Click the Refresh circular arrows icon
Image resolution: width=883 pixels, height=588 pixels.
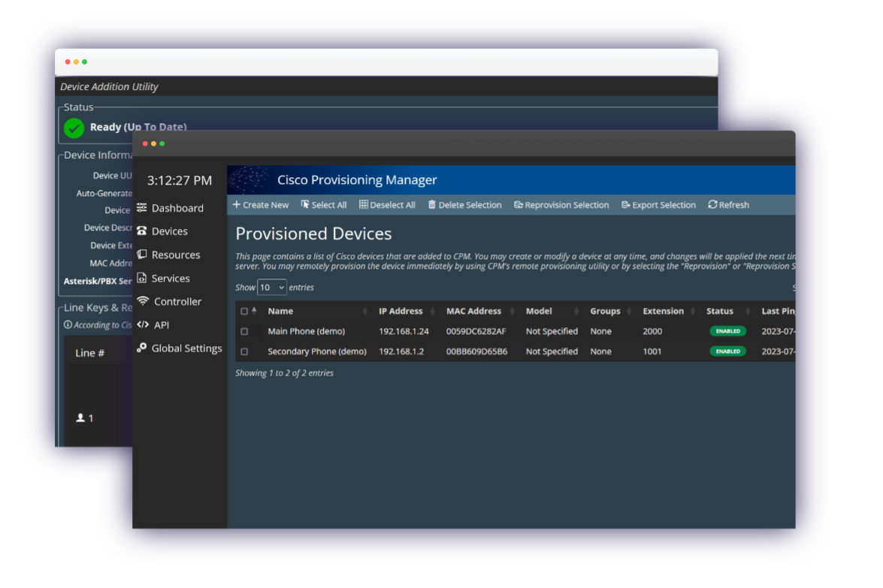pyautogui.click(x=712, y=204)
